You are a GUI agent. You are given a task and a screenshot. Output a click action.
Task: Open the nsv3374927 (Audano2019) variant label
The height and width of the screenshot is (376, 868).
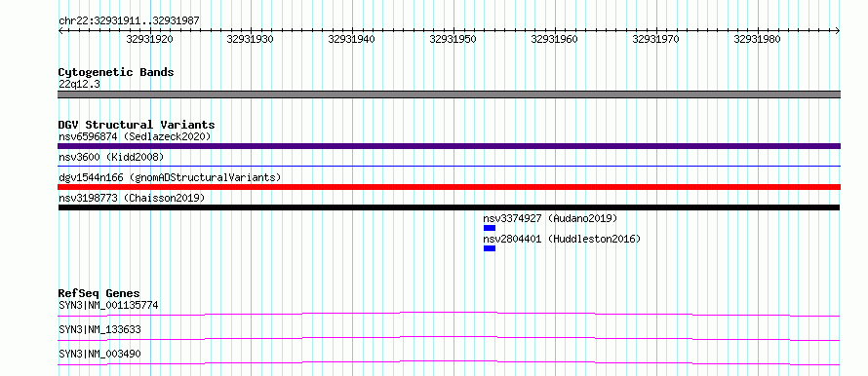point(550,218)
